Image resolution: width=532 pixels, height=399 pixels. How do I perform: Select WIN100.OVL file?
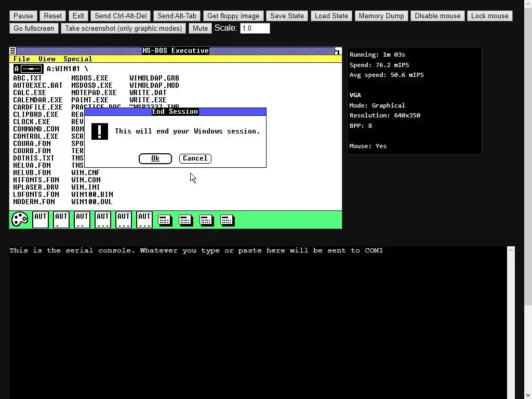pos(92,202)
